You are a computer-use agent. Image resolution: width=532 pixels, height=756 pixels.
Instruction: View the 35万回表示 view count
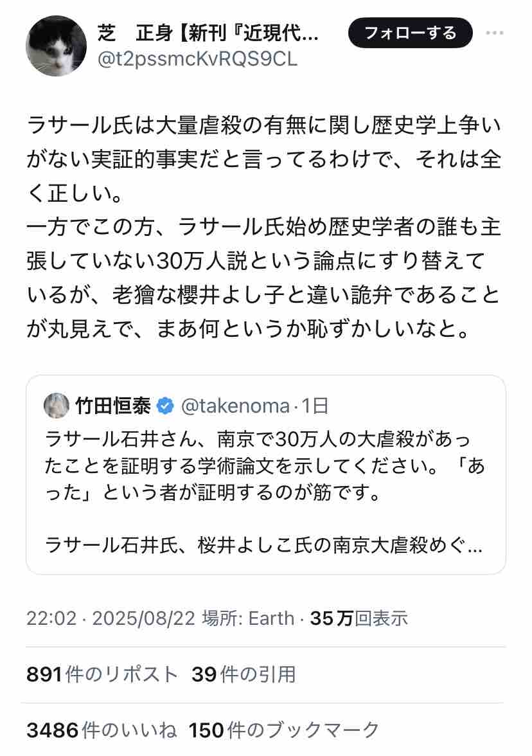point(359,618)
